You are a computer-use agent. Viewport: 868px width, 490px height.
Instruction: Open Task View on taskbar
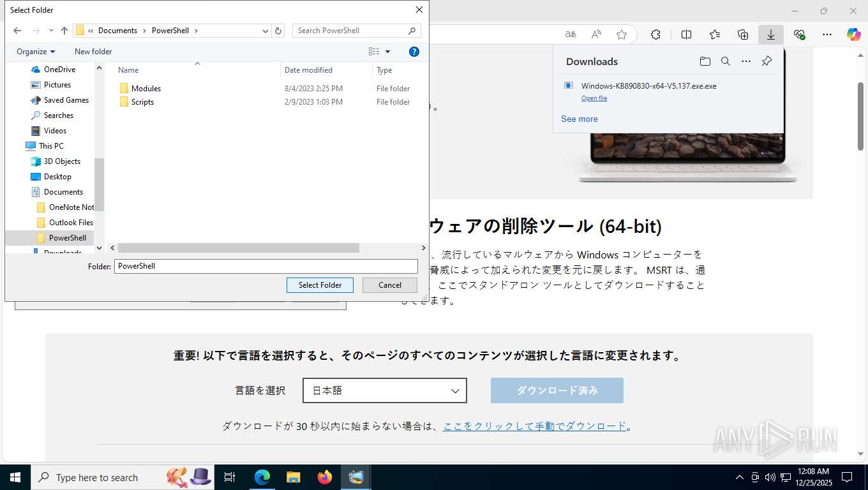230,477
